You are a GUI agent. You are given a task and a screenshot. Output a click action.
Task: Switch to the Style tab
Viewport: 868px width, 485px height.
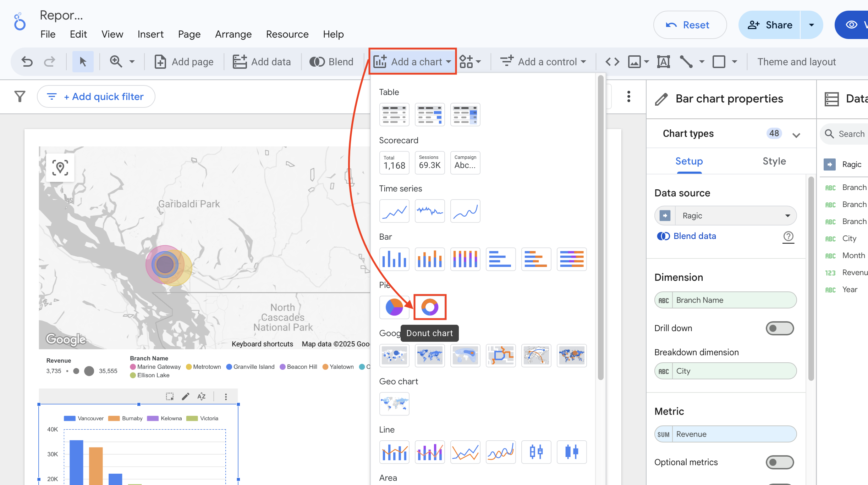pyautogui.click(x=774, y=161)
